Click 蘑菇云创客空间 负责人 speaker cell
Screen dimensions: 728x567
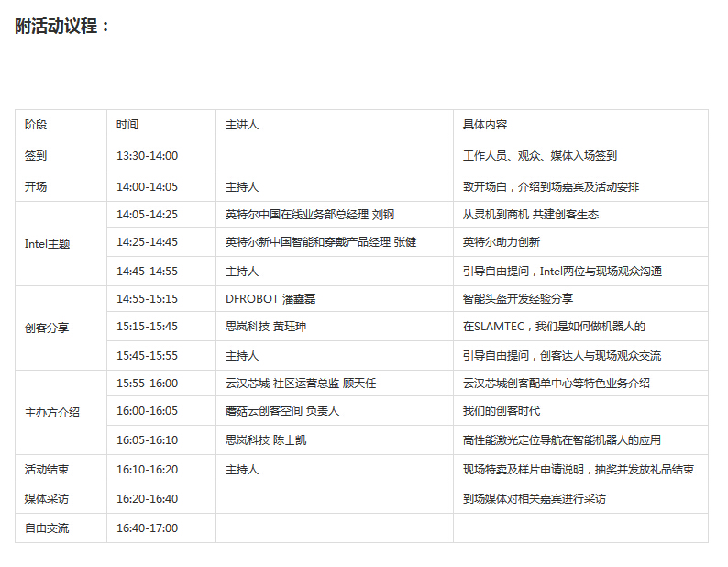(x=282, y=411)
